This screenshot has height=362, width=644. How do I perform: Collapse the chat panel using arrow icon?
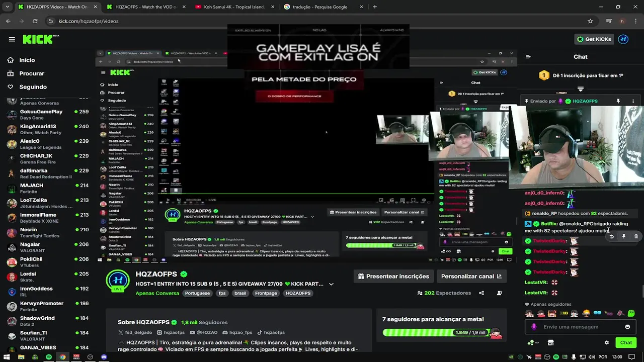coord(528,57)
